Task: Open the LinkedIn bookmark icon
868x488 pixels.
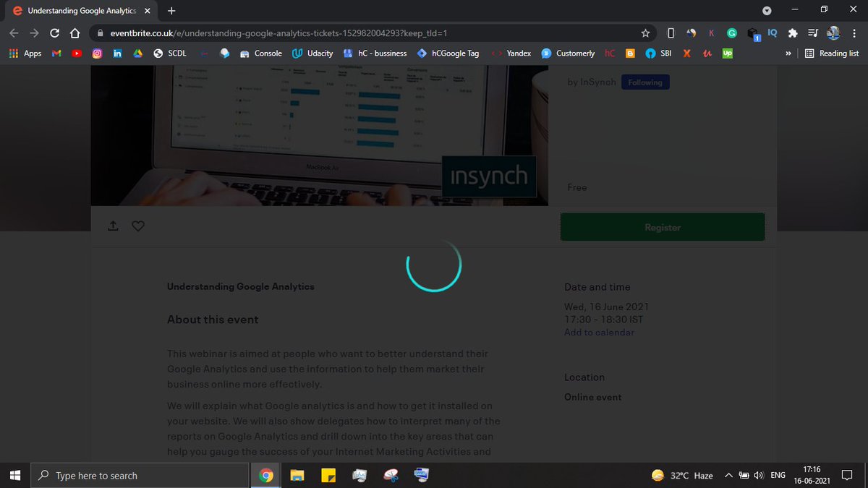Action: (117, 53)
